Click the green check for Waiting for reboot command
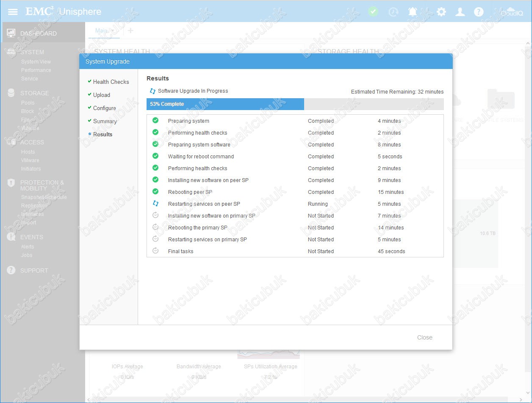This screenshot has height=403, width=532. [x=155, y=156]
